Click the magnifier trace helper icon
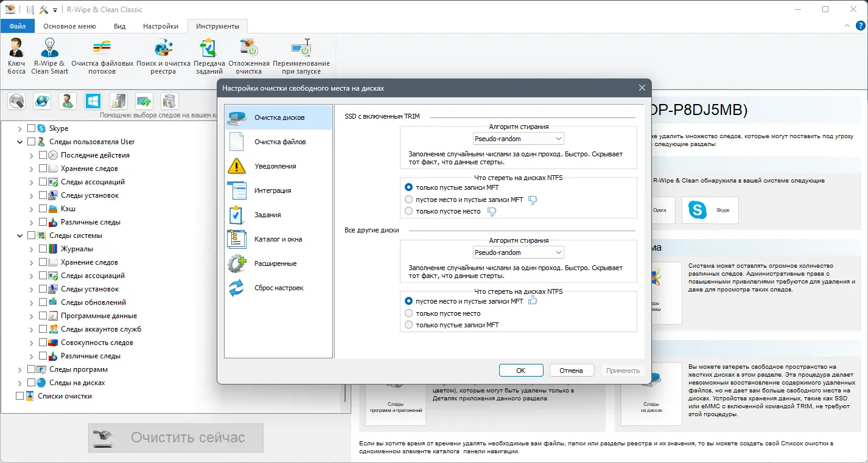This screenshot has height=463, width=868. point(16,101)
